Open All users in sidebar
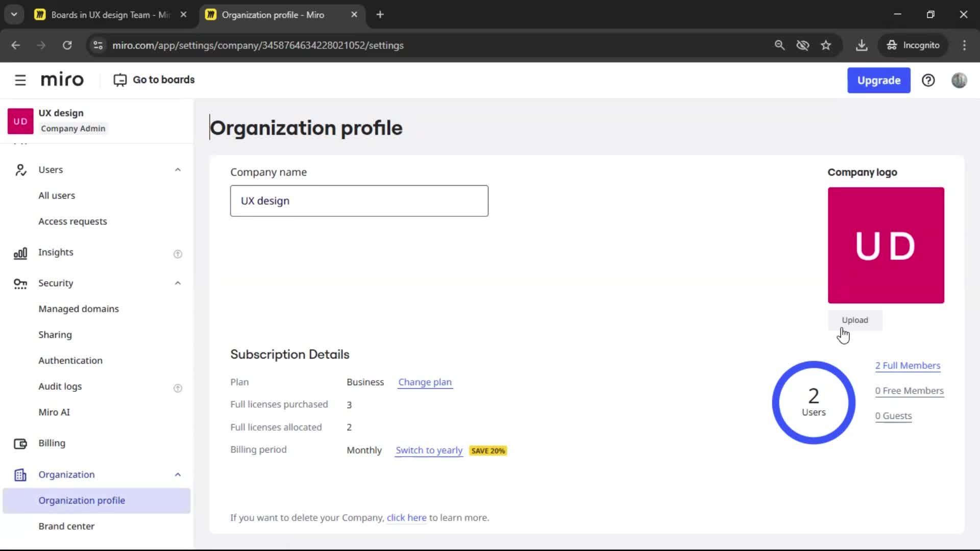The width and height of the screenshot is (980, 551). [x=57, y=195]
